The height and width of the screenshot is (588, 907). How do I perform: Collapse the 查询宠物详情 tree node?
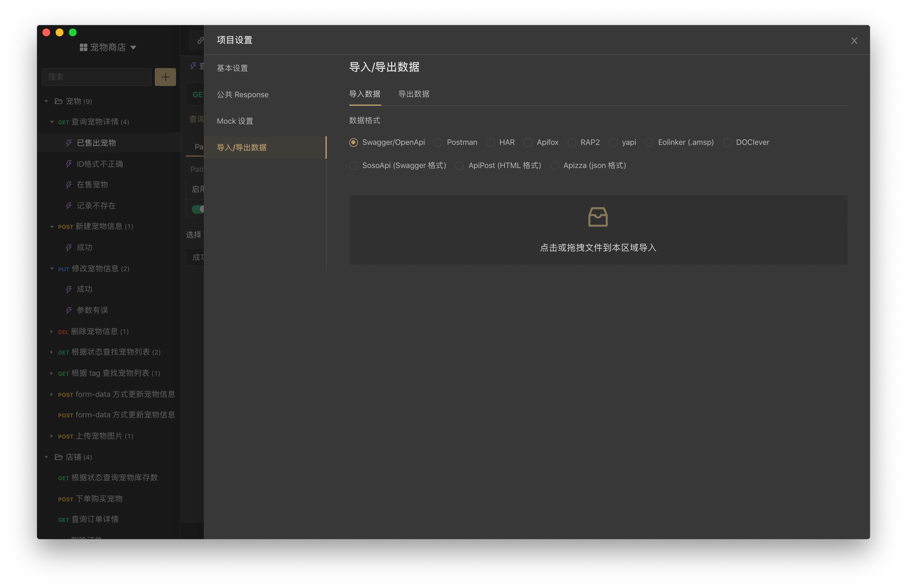pyautogui.click(x=52, y=122)
